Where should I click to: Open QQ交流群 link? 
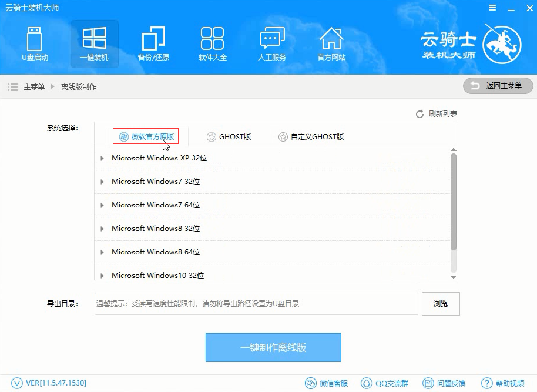[385, 383]
